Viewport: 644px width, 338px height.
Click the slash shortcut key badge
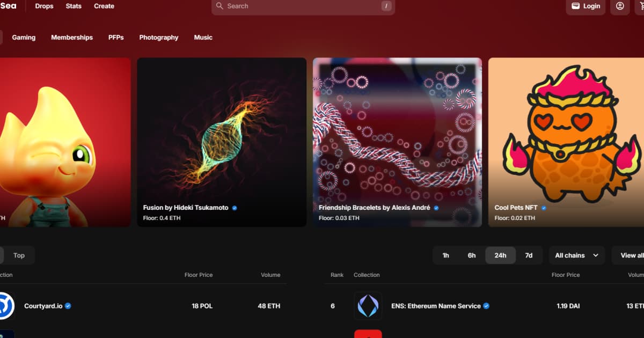click(386, 6)
